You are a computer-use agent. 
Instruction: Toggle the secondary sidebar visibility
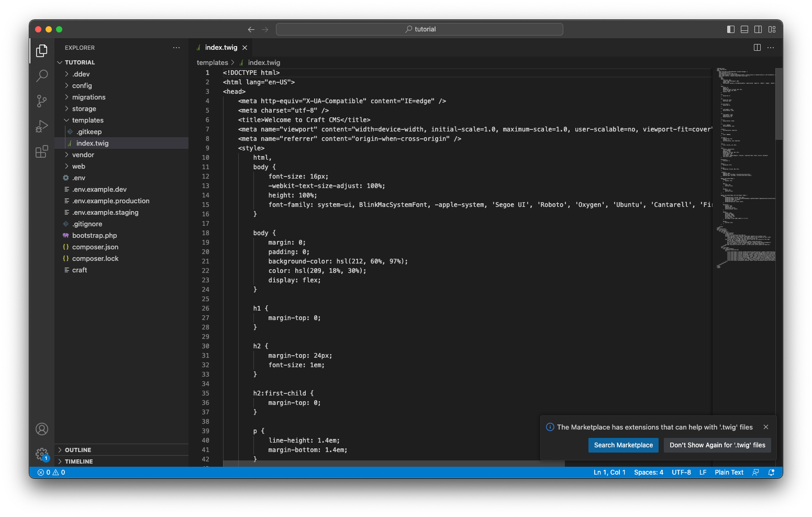758,29
